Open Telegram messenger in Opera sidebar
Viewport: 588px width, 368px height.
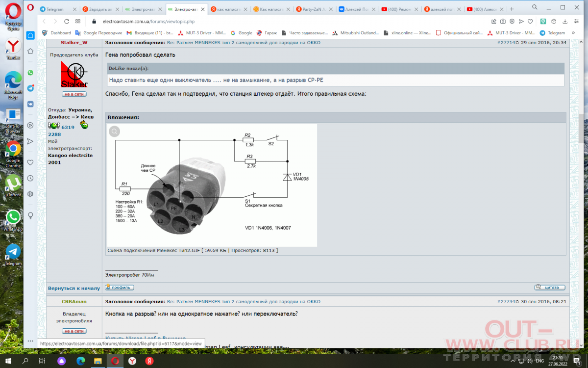(x=30, y=88)
